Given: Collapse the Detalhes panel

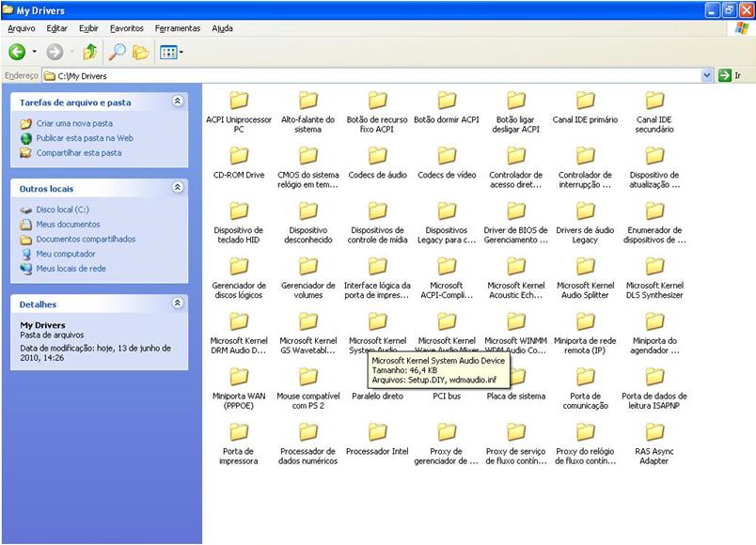Looking at the screenshot, I should (178, 304).
